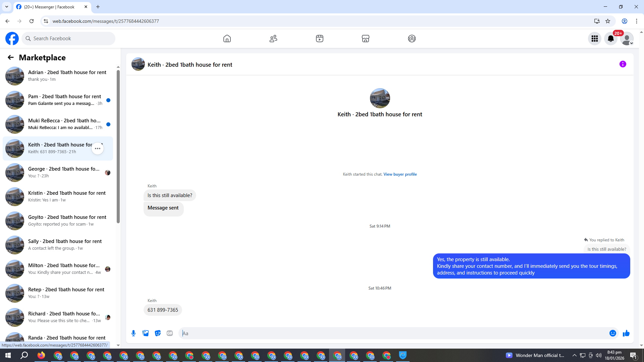This screenshot has height=362, width=644.
Task: Open more options for Keith conversation
Action: click(x=98, y=148)
